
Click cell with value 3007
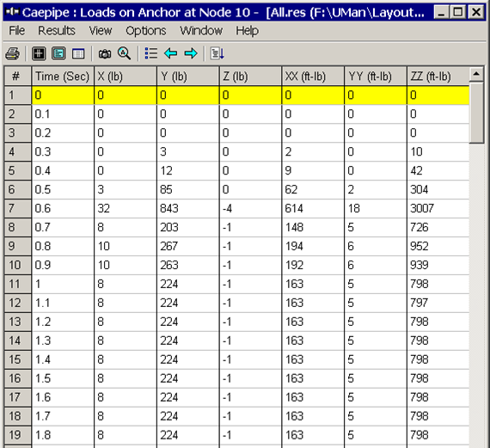click(438, 208)
